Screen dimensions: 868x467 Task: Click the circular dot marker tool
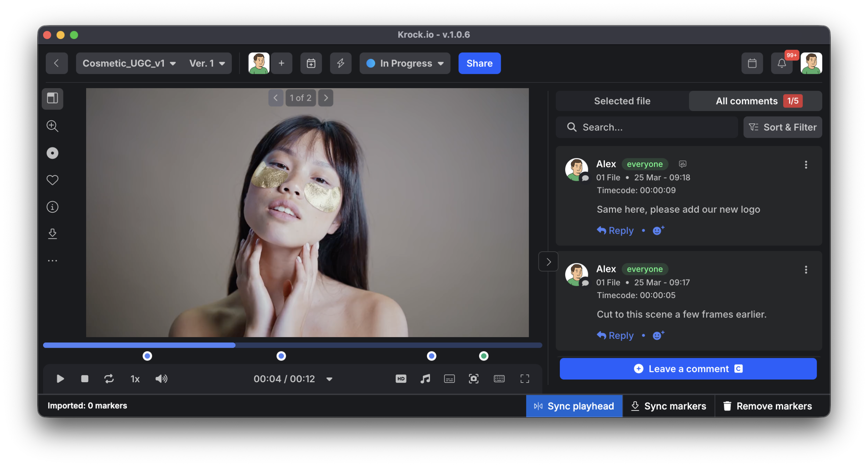[x=52, y=153]
